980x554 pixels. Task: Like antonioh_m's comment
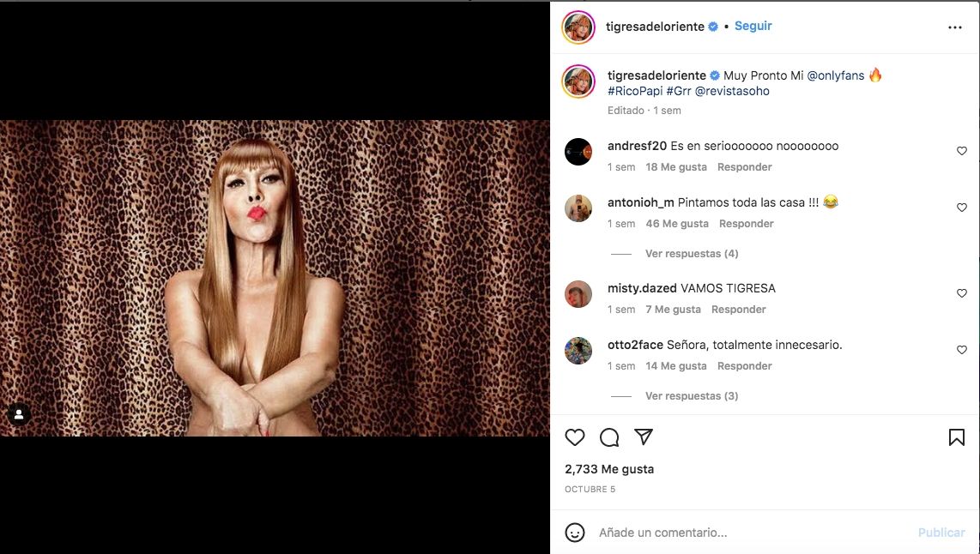tap(961, 208)
